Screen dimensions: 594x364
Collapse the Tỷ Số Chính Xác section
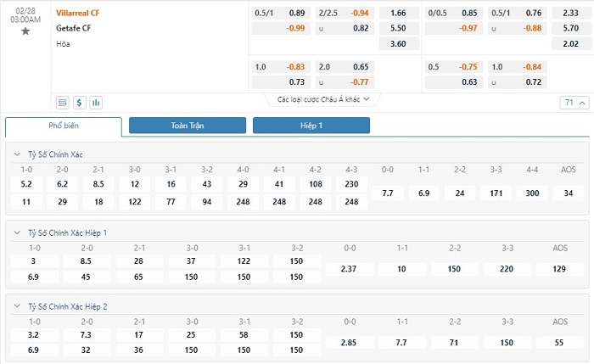(x=19, y=154)
